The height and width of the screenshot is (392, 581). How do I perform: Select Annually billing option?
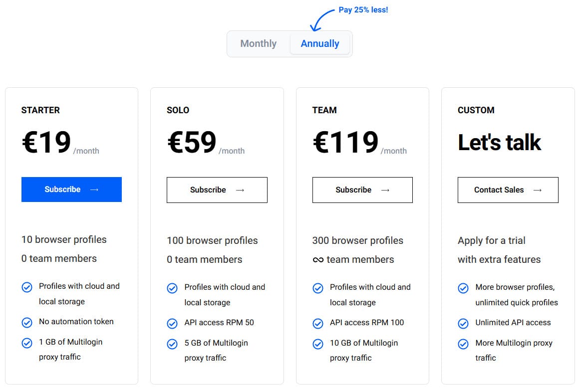pyautogui.click(x=319, y=43)
